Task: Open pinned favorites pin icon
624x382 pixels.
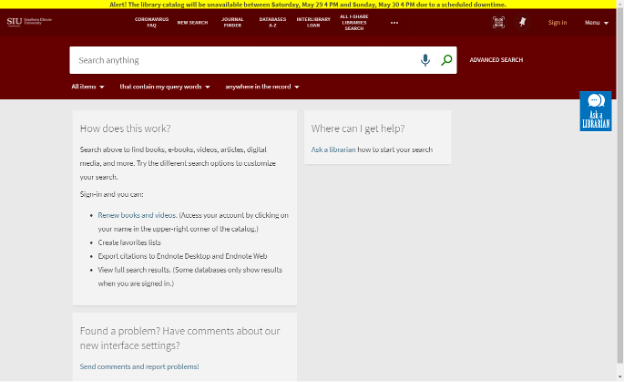Action: point(523,22)
